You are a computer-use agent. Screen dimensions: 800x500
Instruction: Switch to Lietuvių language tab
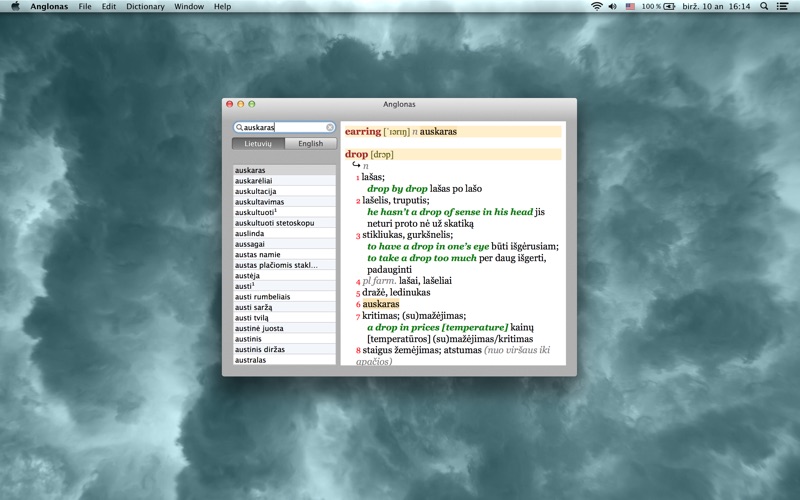[258, 143]
